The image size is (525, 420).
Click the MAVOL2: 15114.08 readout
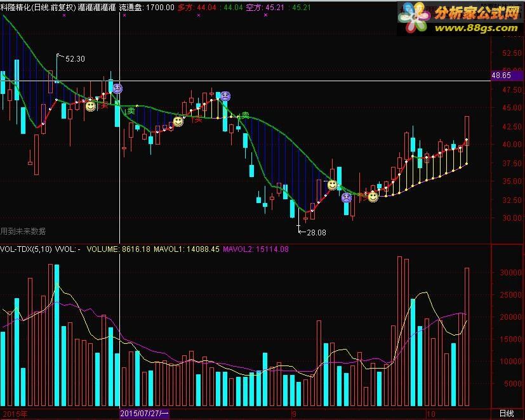(x=255, y=249)
